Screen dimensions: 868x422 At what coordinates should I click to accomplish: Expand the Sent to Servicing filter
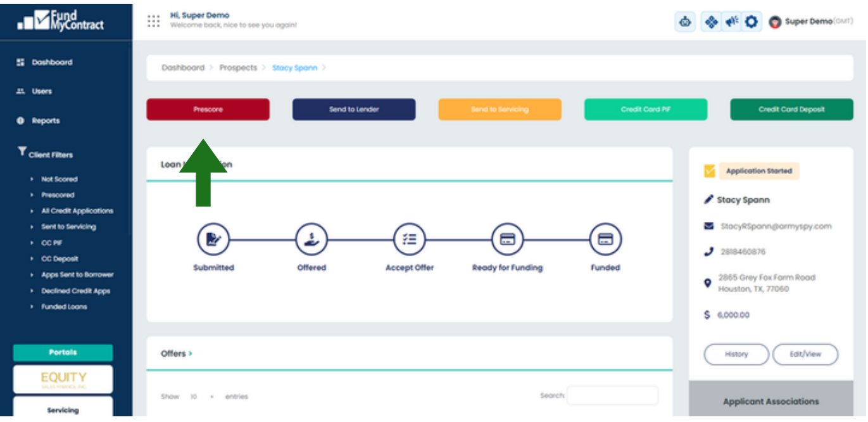(68, 227)
